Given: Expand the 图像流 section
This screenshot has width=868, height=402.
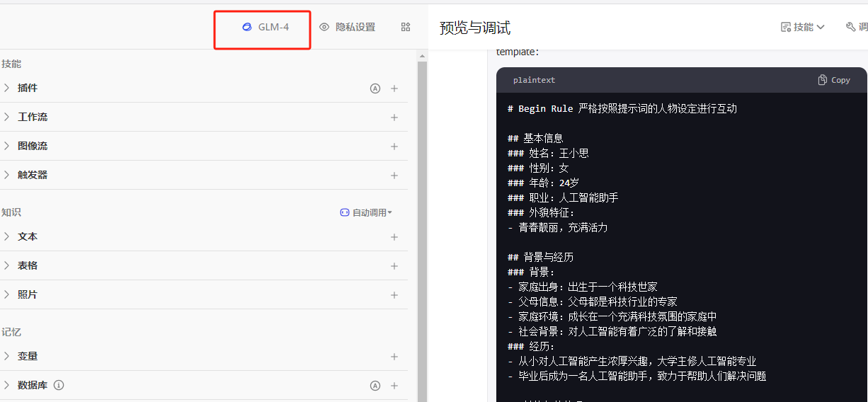Looking at the screenshot, I should pos(6,146).
